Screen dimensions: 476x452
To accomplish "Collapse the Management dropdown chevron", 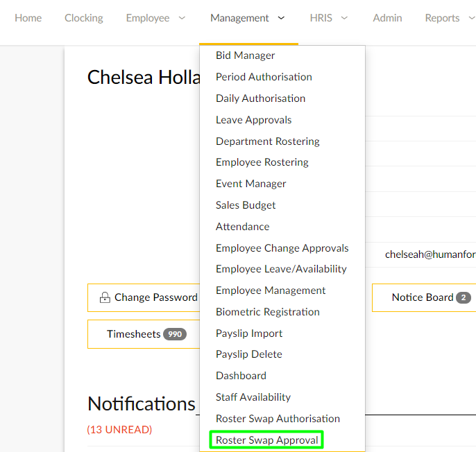I will 282,18.
